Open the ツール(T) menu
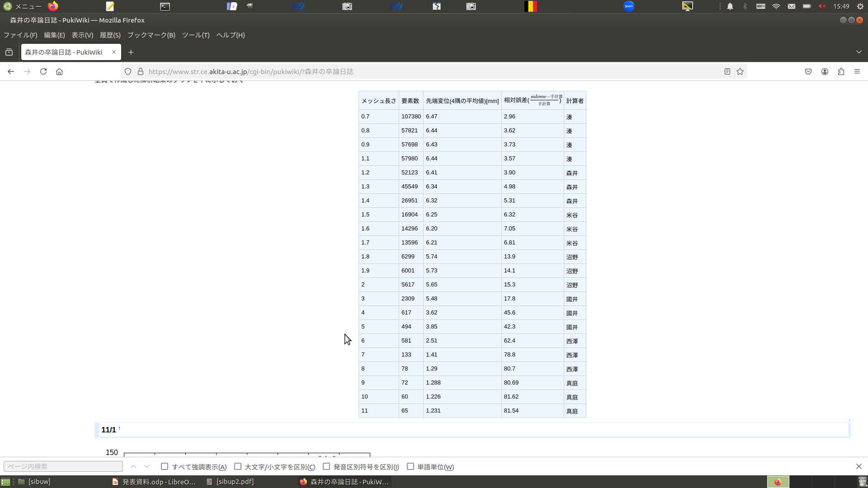Screen dimensions: 868x488 coord(195,35)
